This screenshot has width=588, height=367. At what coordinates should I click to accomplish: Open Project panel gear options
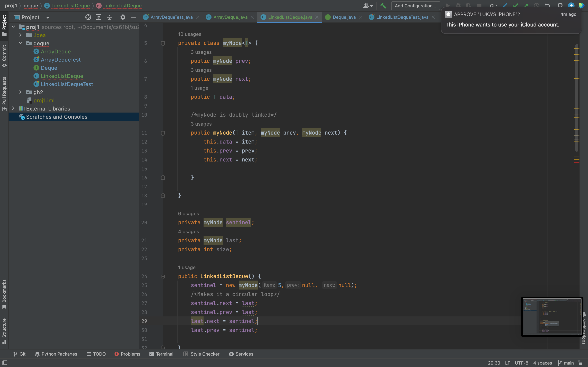123,17
